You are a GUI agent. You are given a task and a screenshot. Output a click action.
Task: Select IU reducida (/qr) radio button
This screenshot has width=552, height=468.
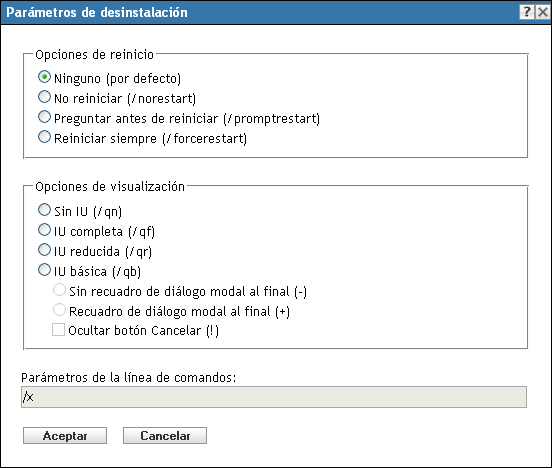coord(44,250)
